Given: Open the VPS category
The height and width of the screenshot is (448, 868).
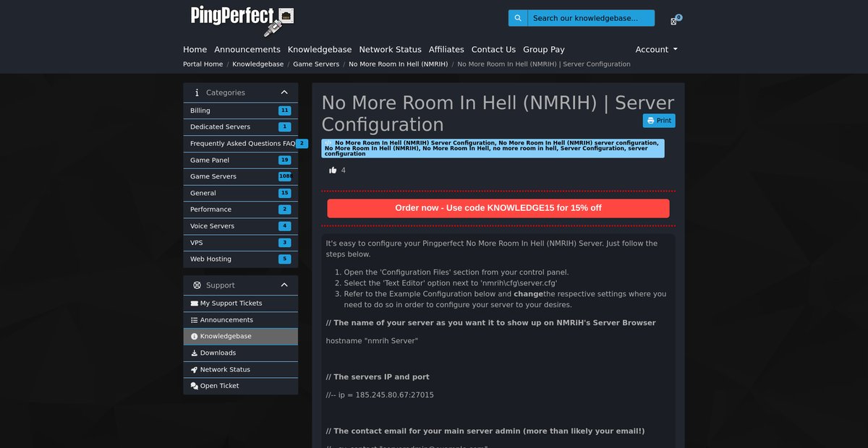Looking at the screenshot, I should (x=241, y=243).
